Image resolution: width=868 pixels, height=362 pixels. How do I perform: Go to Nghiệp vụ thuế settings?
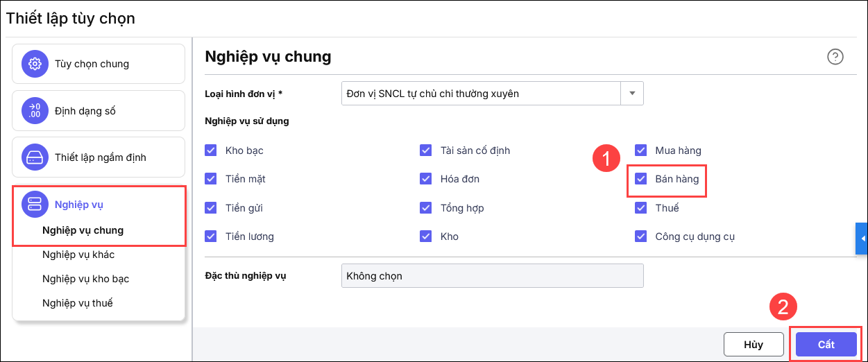[77, 303]
